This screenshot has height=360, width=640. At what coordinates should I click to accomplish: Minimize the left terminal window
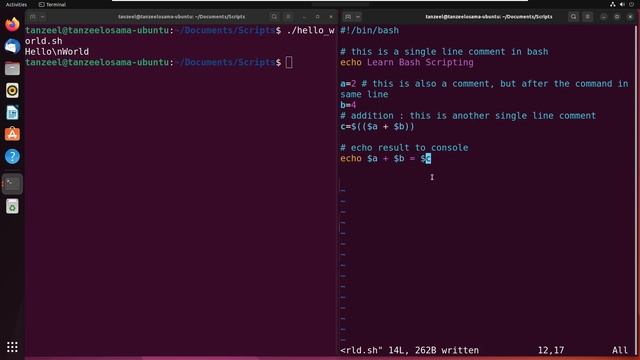(x=304, y=17)
